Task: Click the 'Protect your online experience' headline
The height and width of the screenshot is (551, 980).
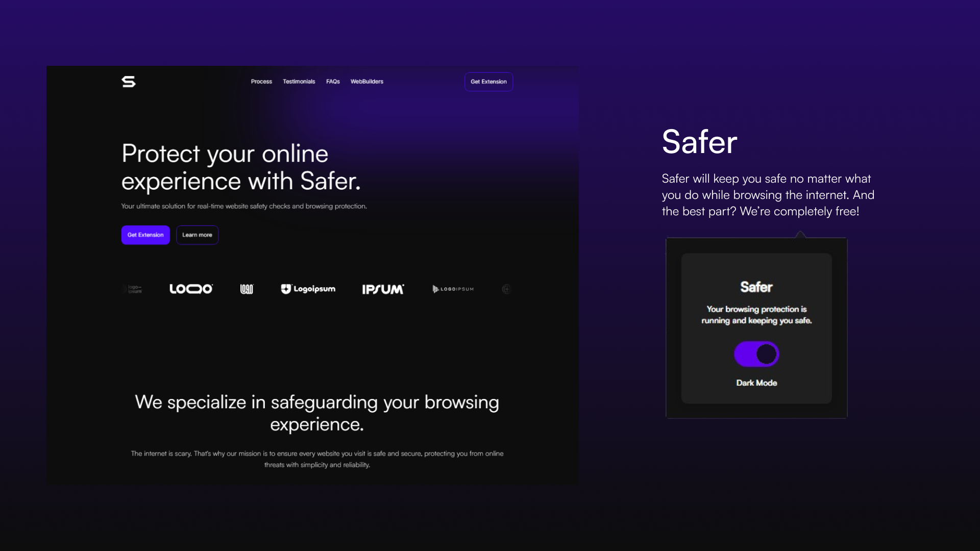Action: 241,167
